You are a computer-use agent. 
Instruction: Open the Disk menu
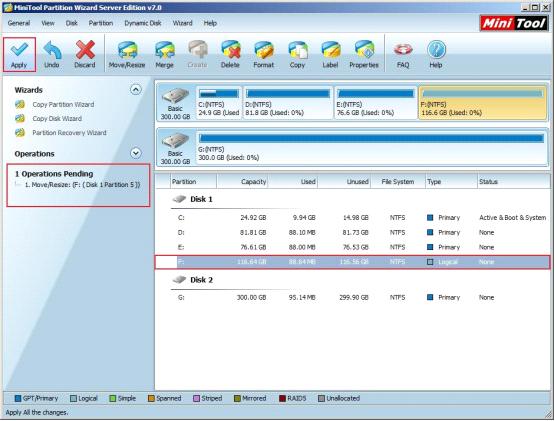coord(71,23)
